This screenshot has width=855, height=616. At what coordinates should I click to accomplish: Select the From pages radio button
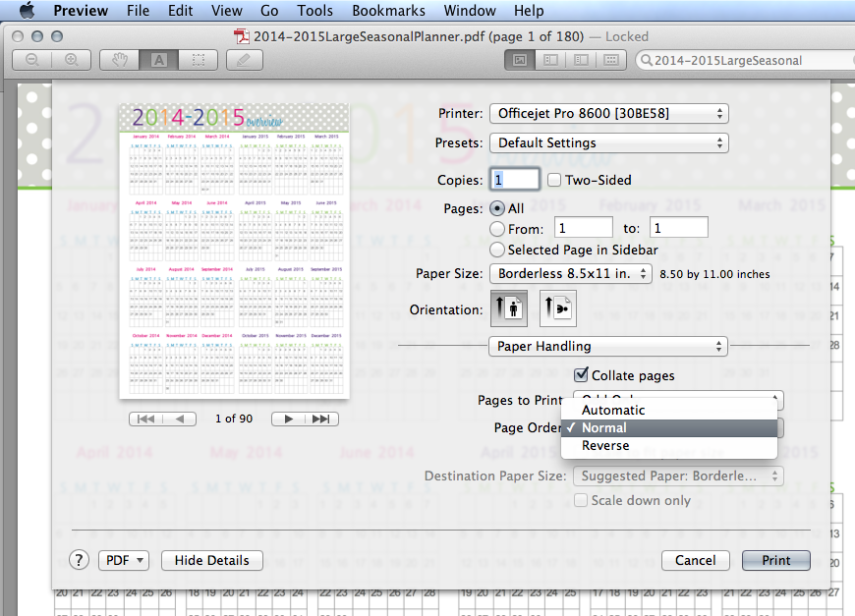click(x=498, y=227)
